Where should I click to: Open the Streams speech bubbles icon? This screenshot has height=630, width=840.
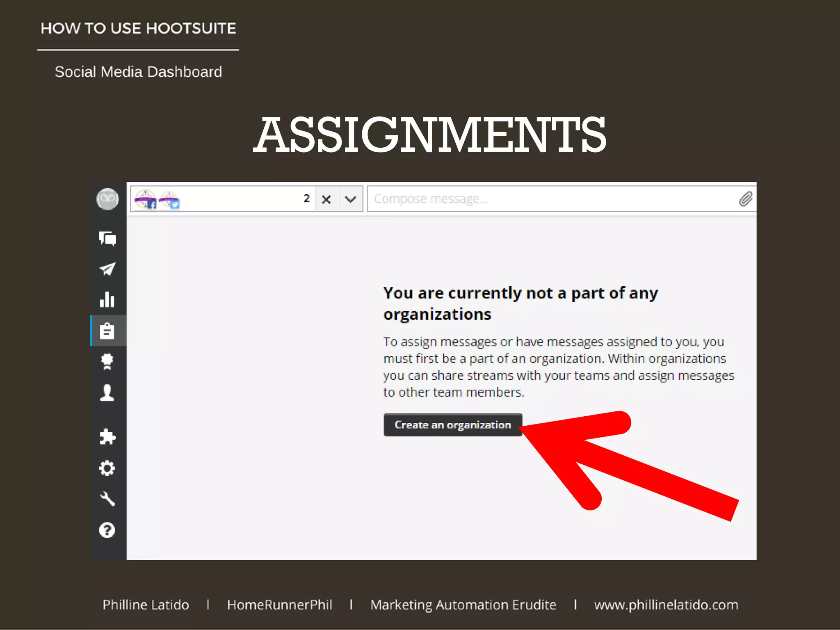point(107,238)
